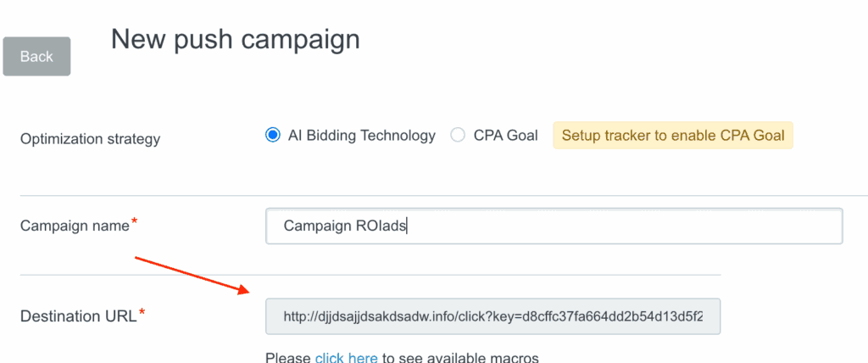Select the CPA Goal radio button
868x363 pixels.
tap(458, 135)
